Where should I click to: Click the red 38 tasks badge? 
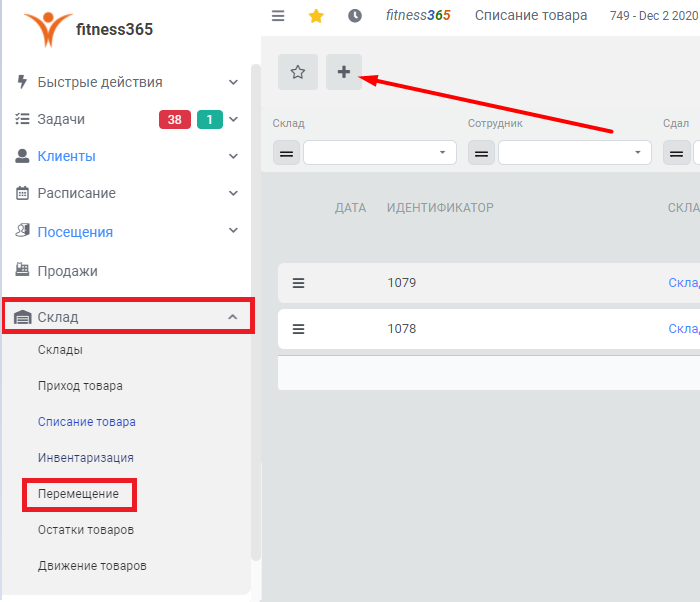[x=175, y=119]
